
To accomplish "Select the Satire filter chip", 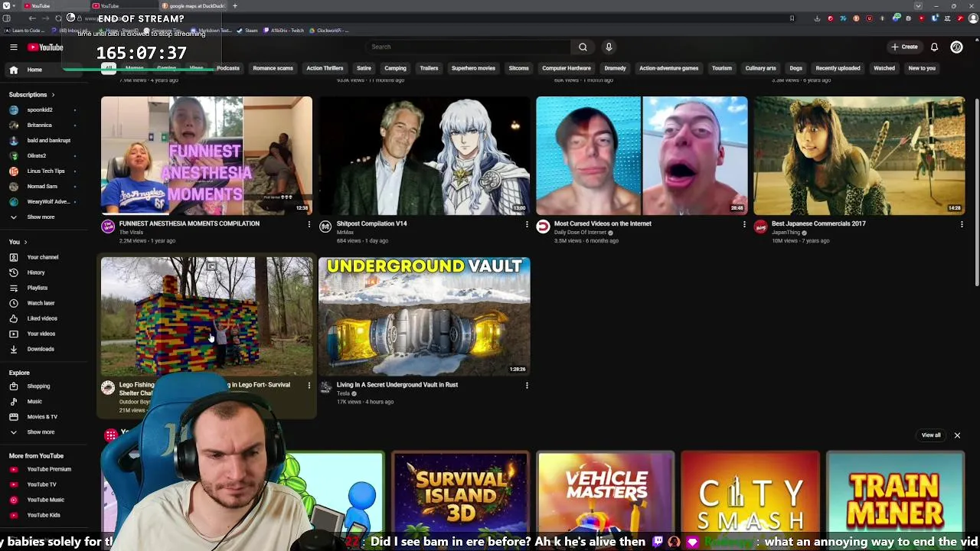I will click(x=364, y=68).
